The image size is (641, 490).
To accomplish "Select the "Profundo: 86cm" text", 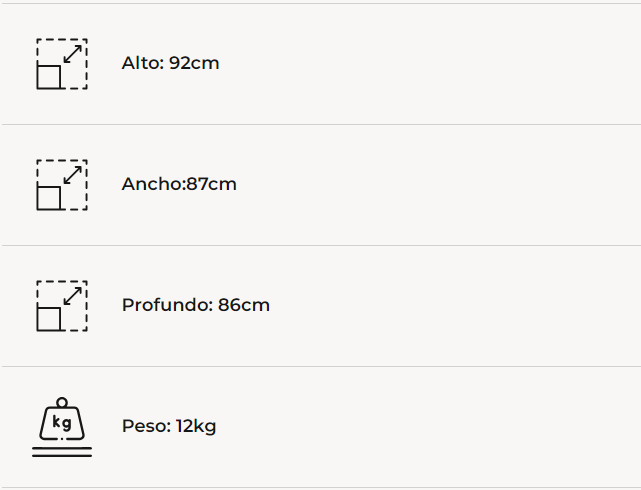I will (195, 306).
